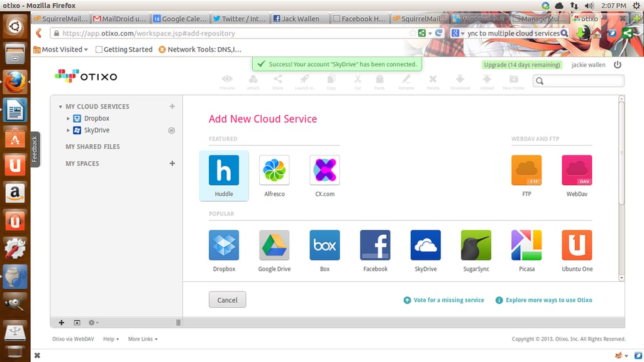644x362 pixels.
Task: Expand the SkyDrive tree node
Action: [68, 130]
